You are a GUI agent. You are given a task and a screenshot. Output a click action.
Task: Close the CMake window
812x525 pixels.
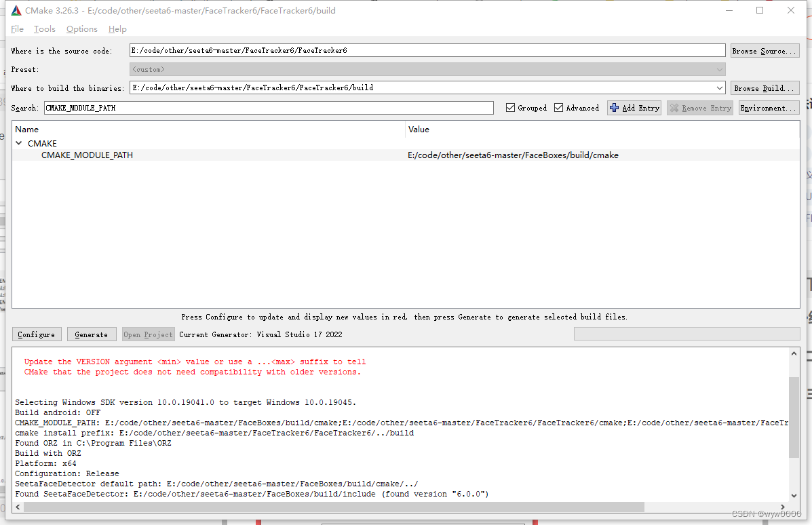(x=791, y=10)
